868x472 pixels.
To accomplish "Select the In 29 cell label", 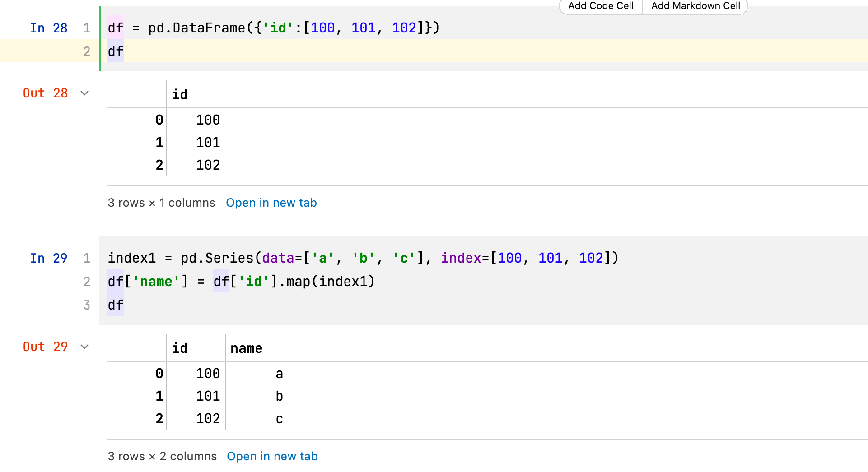I will click(x=49, y=258).
